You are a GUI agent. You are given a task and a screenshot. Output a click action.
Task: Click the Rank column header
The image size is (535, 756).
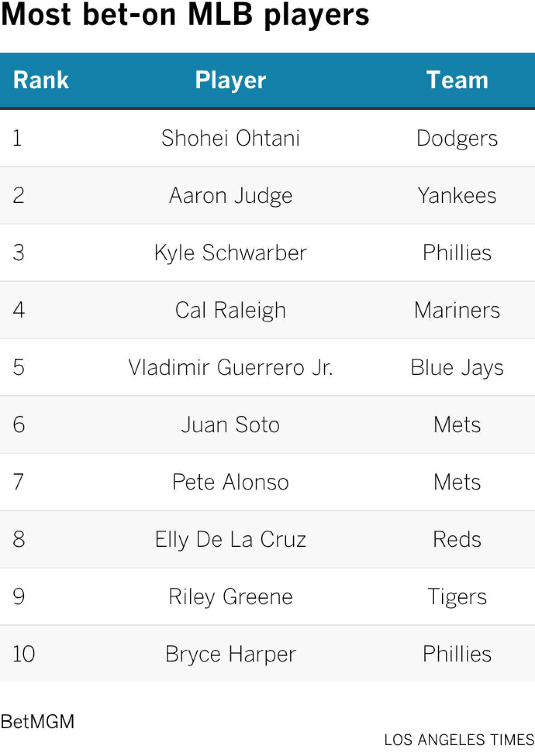[41, 80]
